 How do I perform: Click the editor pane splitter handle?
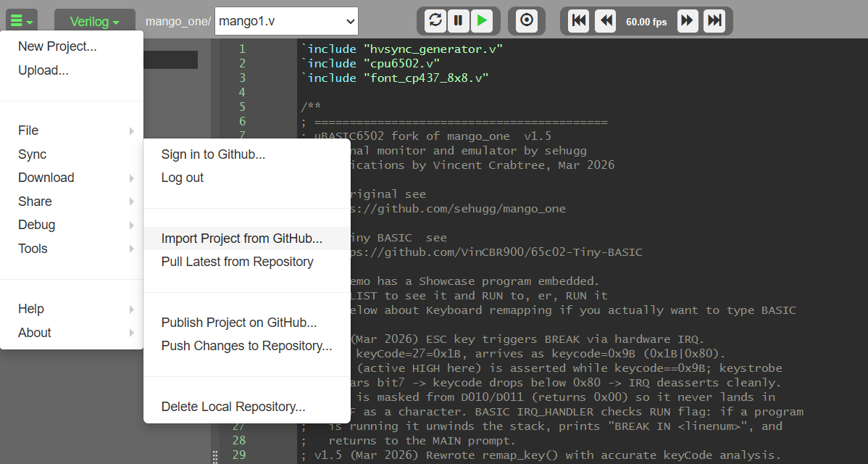click(x=214, y=456)
